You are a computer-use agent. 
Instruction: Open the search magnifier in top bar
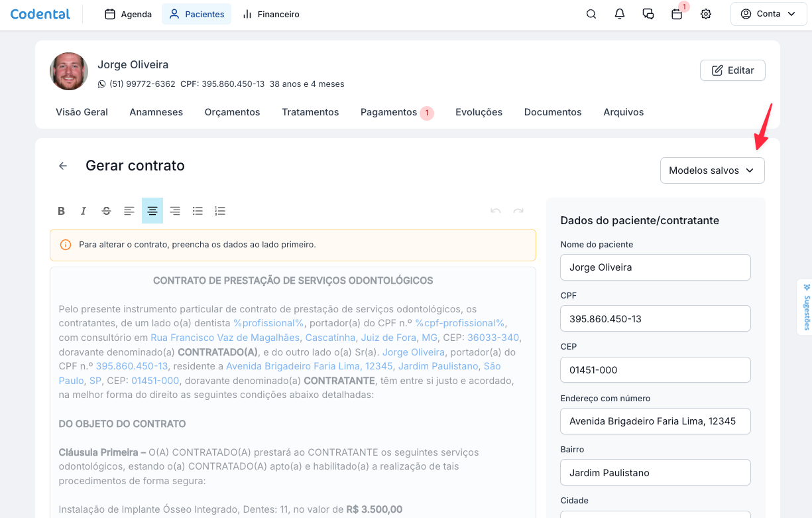pos(591,14)
